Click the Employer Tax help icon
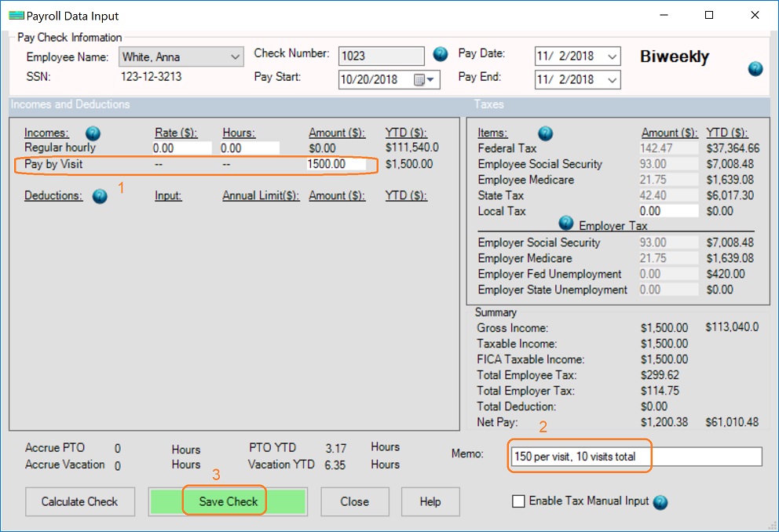779x532 pixels. 565,224
